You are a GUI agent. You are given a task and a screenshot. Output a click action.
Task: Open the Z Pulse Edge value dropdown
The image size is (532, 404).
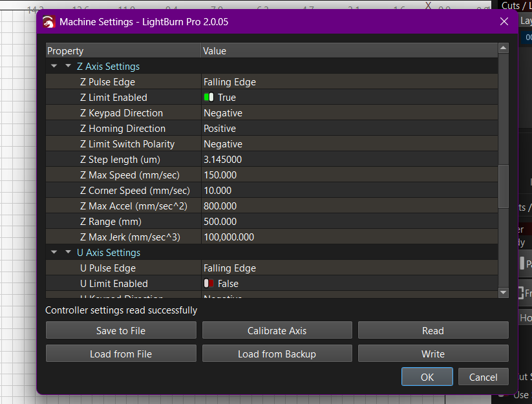[x=349, y=82]
